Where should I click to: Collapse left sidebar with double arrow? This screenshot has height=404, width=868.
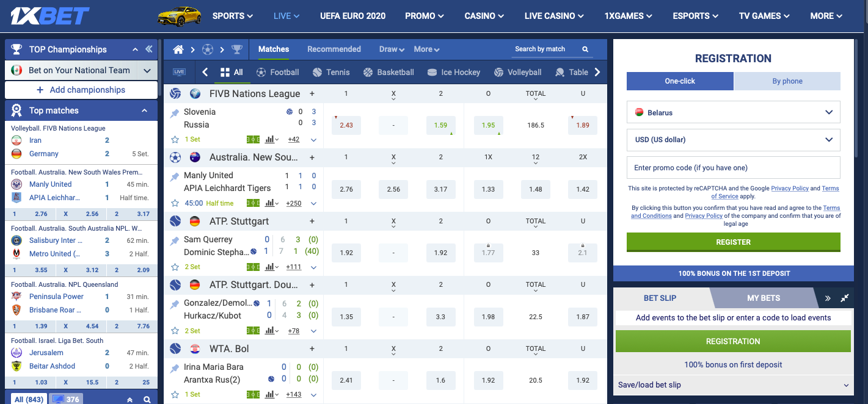click(148, 49)
